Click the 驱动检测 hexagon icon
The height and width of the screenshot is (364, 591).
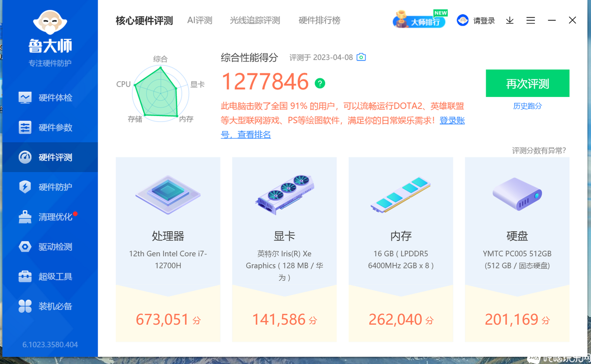25,247
